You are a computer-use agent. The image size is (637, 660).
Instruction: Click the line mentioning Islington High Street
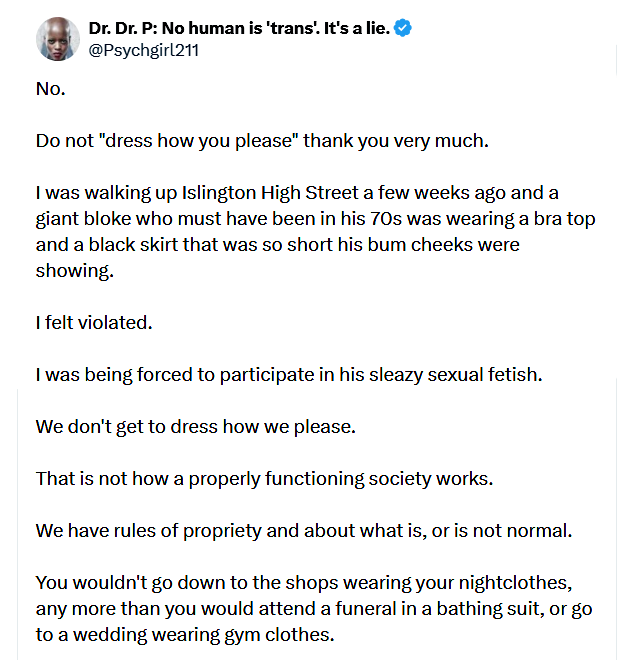(297, 193)
